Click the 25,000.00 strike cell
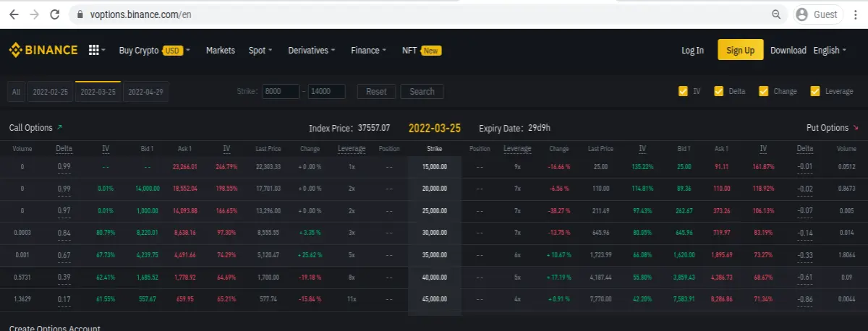Viewport: 868px width, 331px height. (x=435, y=211)
